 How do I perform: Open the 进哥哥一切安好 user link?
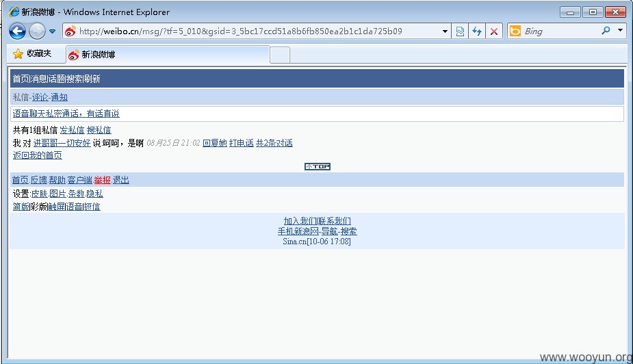pyautogui.click(x=62, y=143)
